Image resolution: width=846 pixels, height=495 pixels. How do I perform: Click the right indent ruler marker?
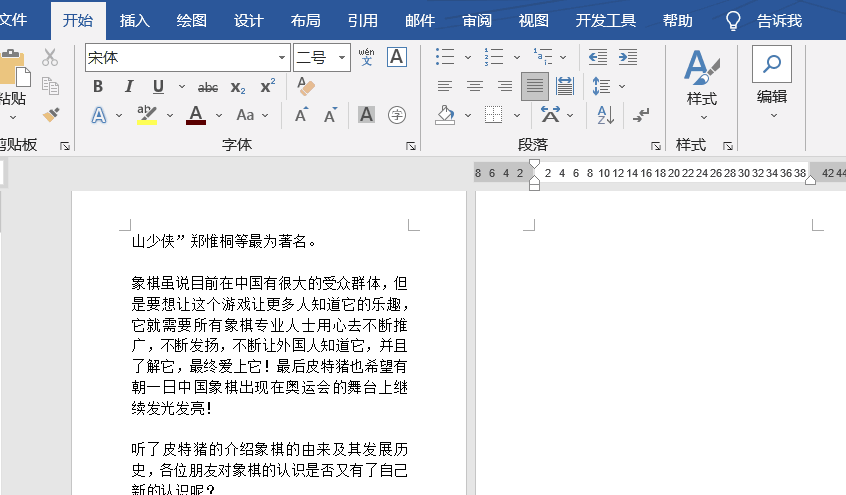[x=810, y=180]
